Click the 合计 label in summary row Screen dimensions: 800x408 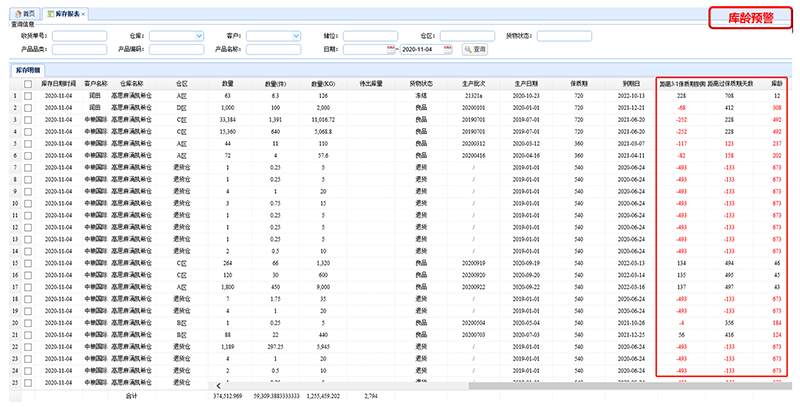click(x=132, y=396)
